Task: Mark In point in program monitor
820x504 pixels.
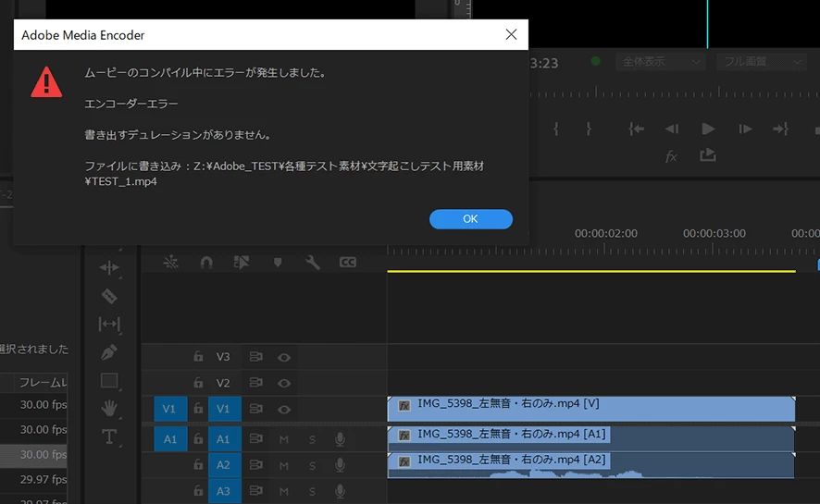Action: [x=556, y=129]
